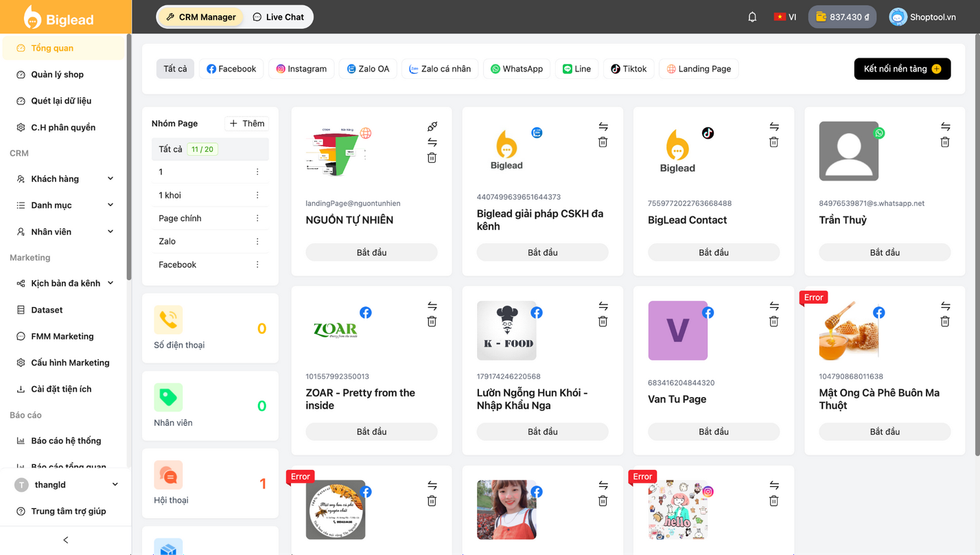Viewport: 980px width, 555px height.
Task: Switch to Live Chat mode
Action: [278, 17]
